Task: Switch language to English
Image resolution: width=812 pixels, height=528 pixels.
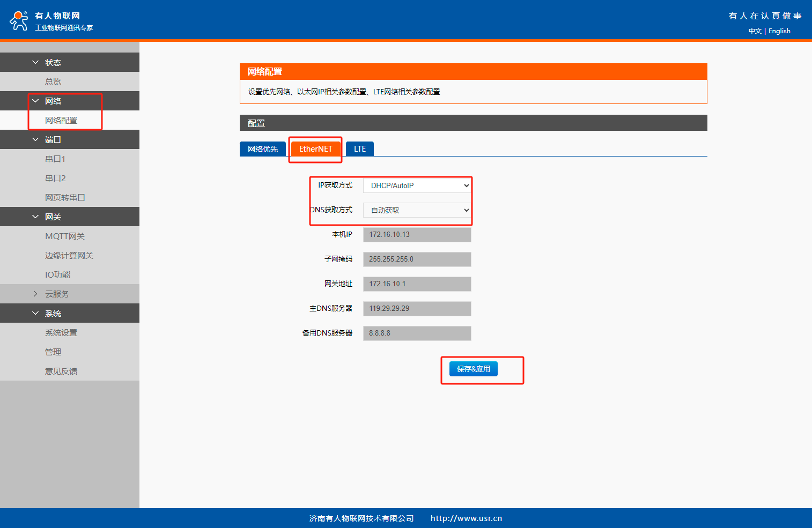Action: click(x=779, y=31)
